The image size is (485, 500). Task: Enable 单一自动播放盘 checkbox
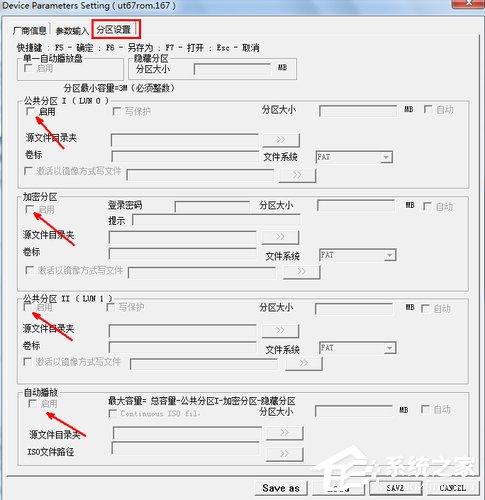[x=28, y=68]
